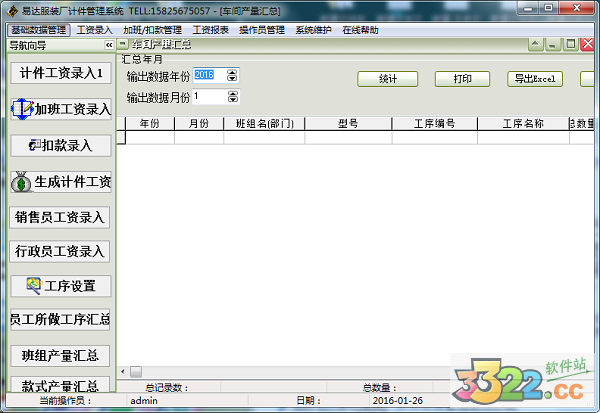
Task: Click the 车间产量汇总 window system menu icon
Action: 122,44
